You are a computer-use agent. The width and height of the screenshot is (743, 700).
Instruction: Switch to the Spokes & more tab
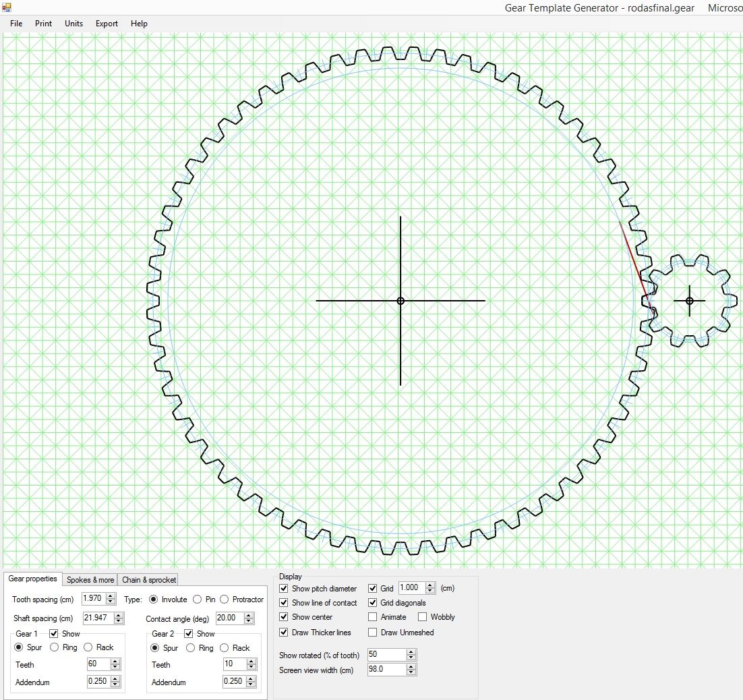coord(90,579)
